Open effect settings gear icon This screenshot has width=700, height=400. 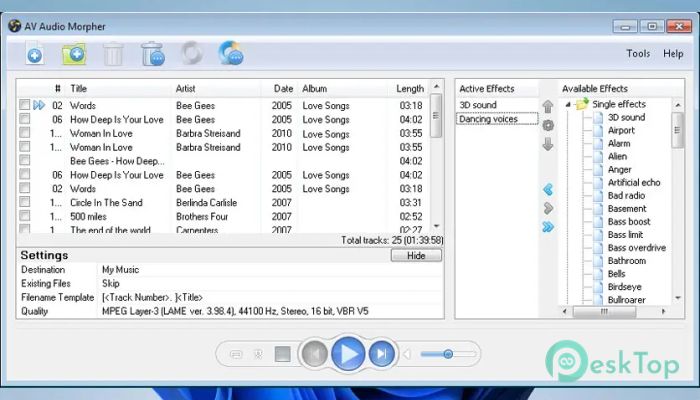(548, 125)
